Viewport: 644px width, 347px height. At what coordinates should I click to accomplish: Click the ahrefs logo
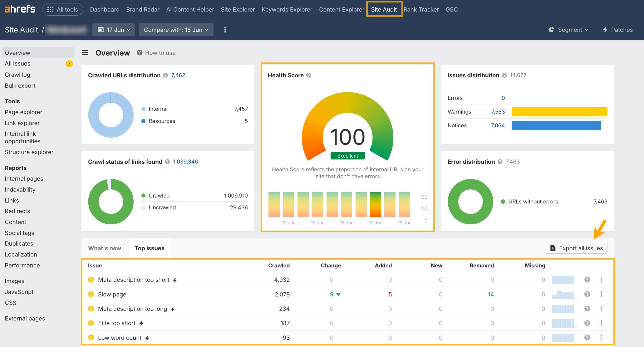click(x=20, y=9)
